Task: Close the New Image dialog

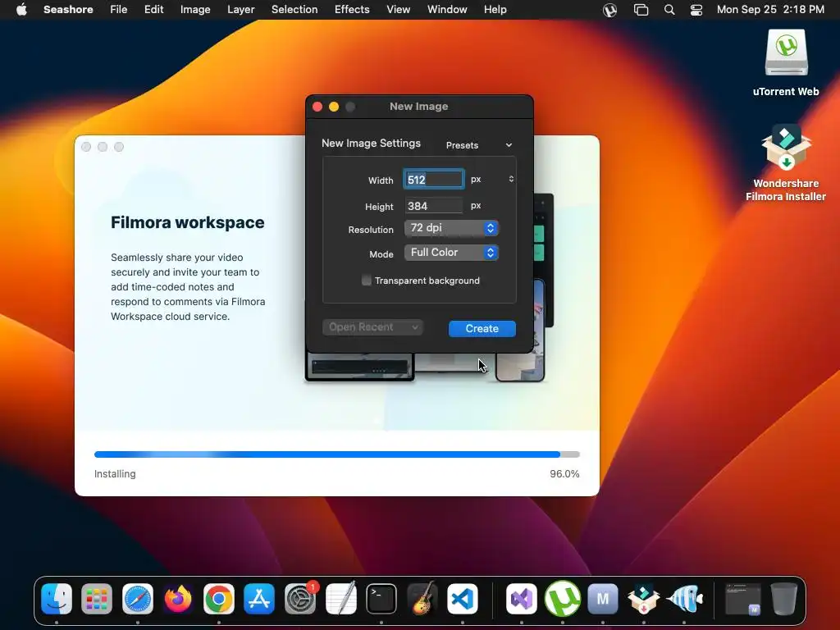Action: coord(317,107)
